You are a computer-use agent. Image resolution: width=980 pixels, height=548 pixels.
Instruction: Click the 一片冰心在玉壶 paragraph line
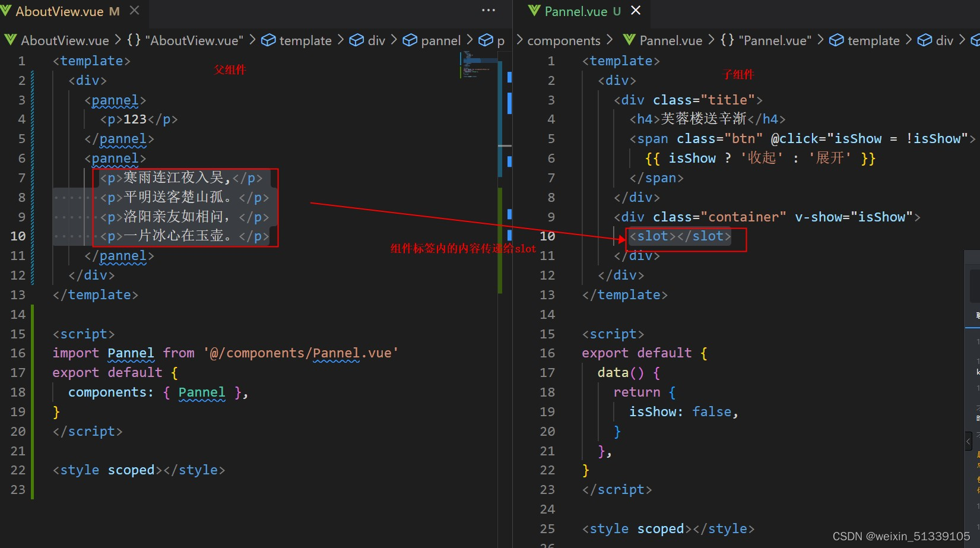[x=185, y=236]
